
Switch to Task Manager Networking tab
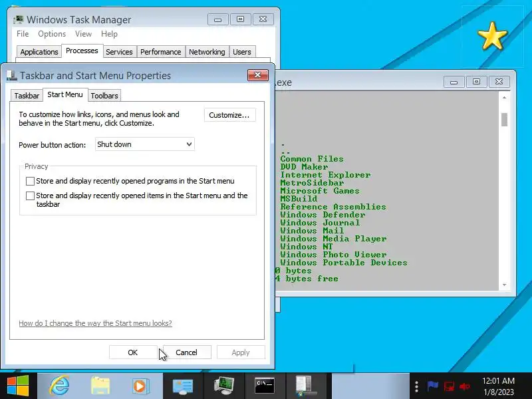point(207,52)
